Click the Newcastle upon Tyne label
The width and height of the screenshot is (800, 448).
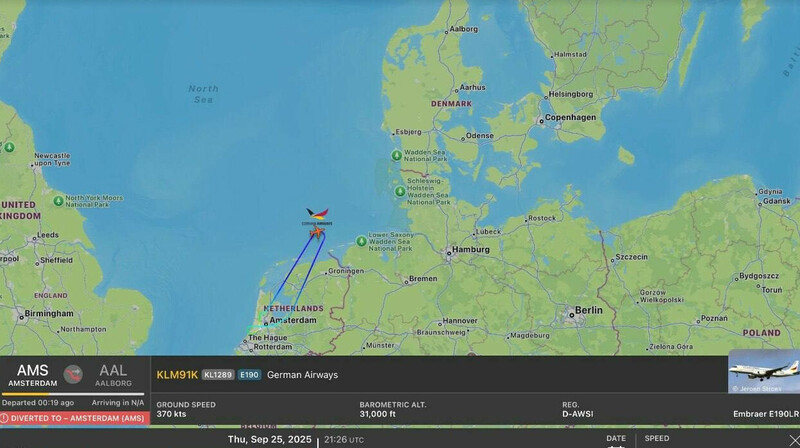[52, 159]
